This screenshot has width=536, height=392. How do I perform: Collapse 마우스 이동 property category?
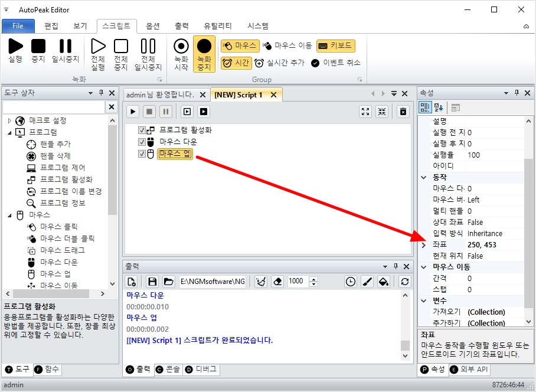(x=423, y=267)
